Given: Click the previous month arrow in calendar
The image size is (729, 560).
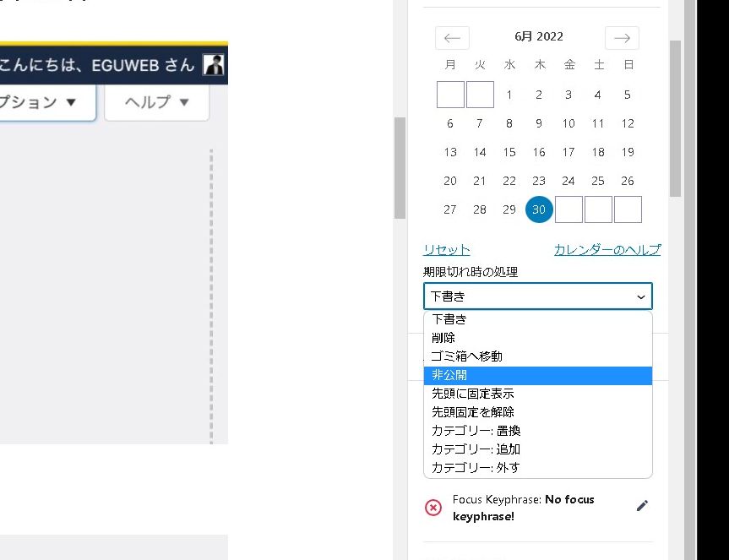Looking at the screenshot, I should [452, 38].
